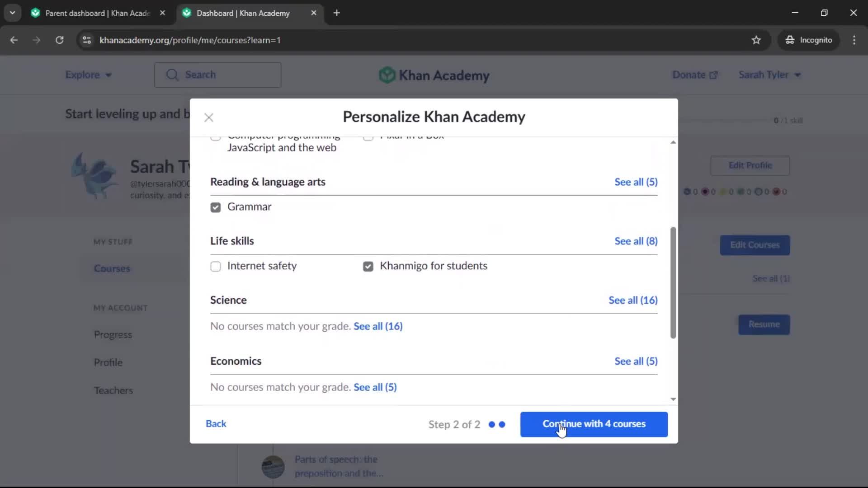Click See all (1) link behind dialog
This screenshot has width=868, height=488.
(x=771, y=279)
